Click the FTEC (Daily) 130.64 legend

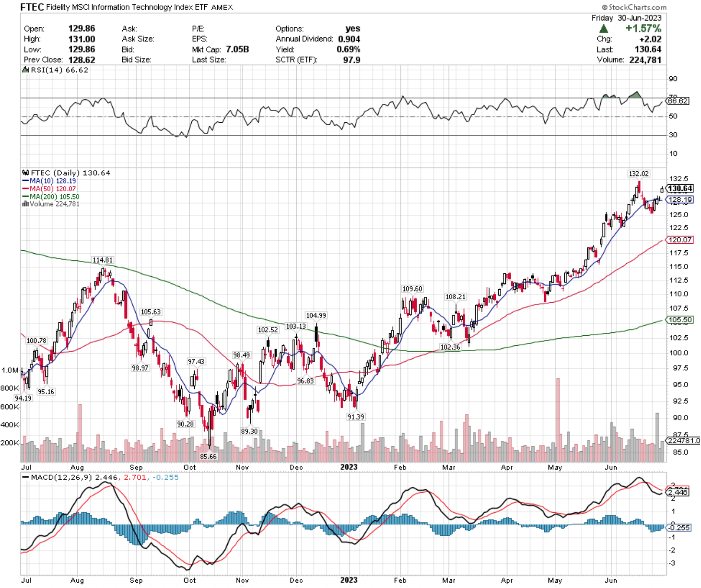point(67,173)
